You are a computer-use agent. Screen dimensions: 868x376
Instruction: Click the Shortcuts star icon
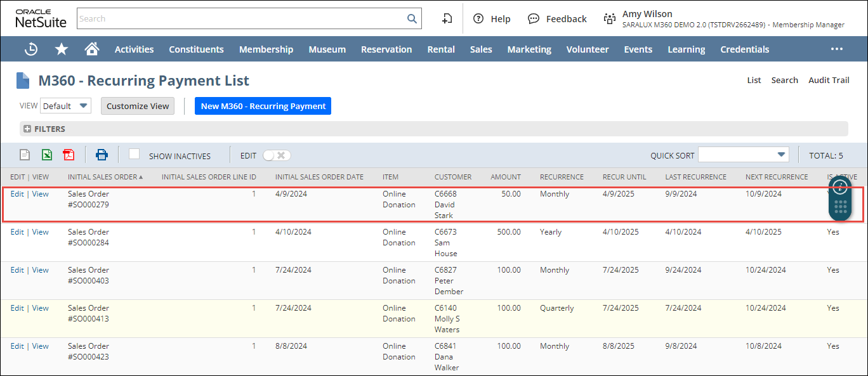point(61,49)
